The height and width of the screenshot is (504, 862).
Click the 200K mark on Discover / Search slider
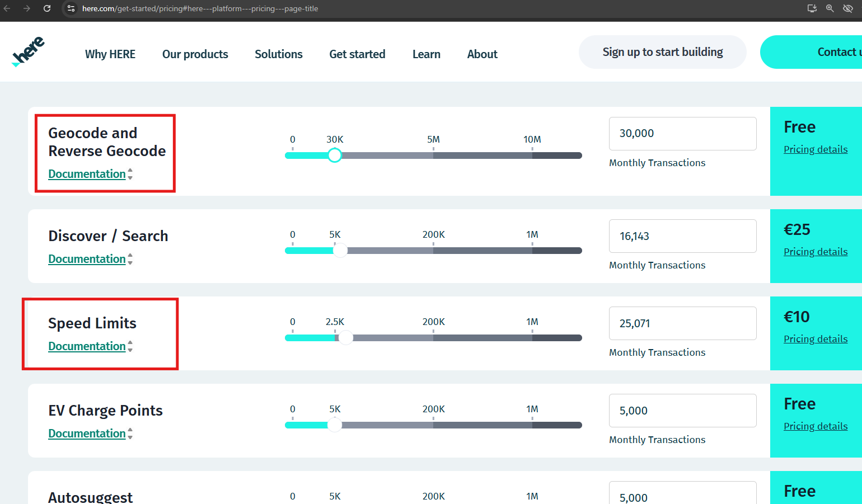click(433, 234)
